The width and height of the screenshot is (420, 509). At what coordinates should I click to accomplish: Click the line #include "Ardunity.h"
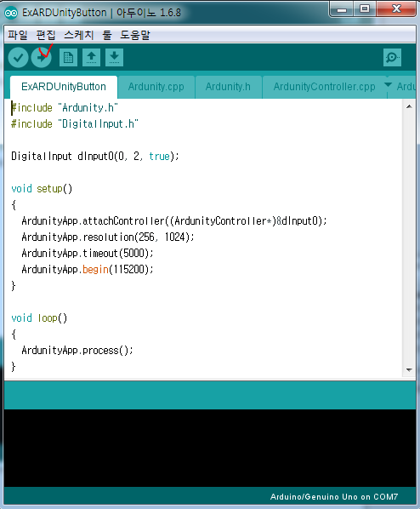(x=65, y=108)
